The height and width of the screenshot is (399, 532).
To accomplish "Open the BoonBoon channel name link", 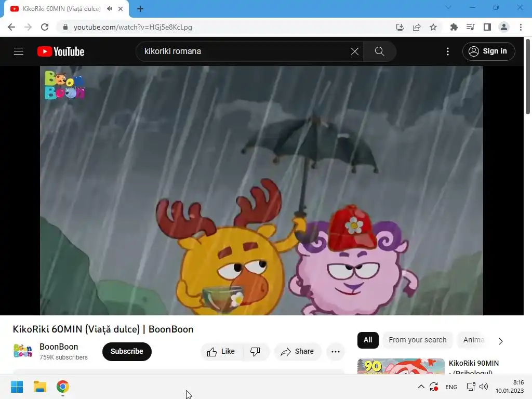I will click(x=59, y=347).
